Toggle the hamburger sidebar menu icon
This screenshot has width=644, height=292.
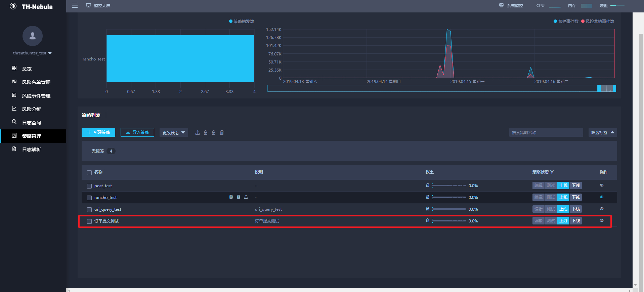75,5
